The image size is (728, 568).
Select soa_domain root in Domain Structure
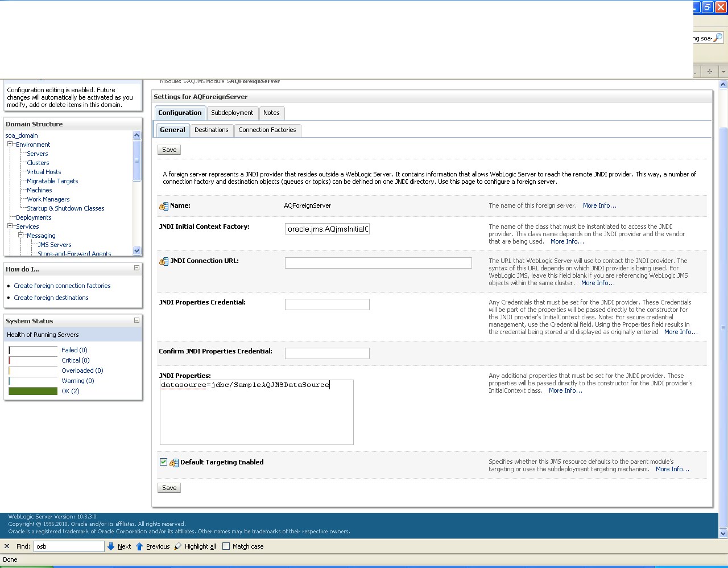[22, 135]
